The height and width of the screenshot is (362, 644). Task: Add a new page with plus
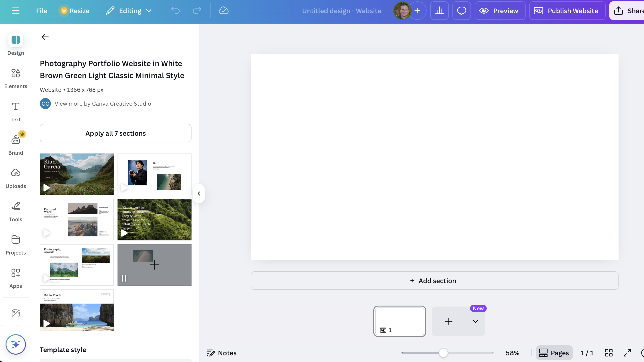tap(449, 321)
